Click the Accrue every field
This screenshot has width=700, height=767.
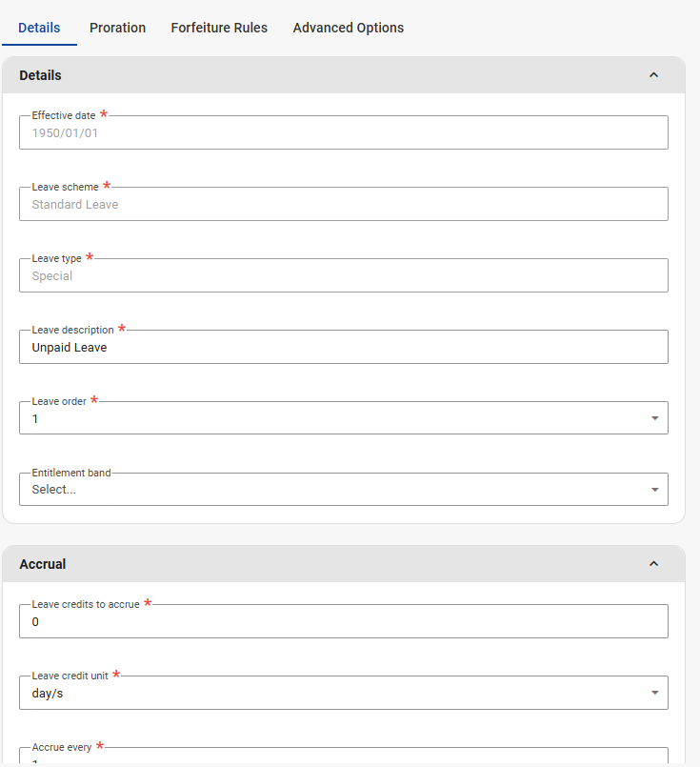(343, 757)
